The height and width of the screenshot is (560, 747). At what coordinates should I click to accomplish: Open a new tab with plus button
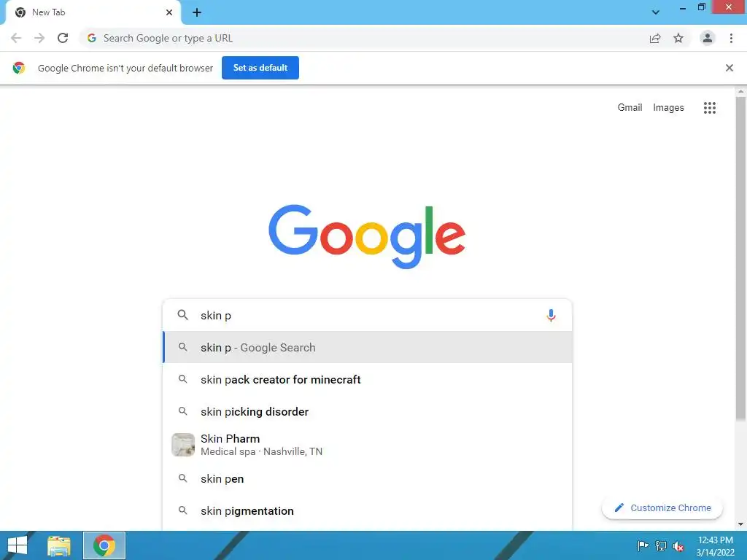click(197, 12)
